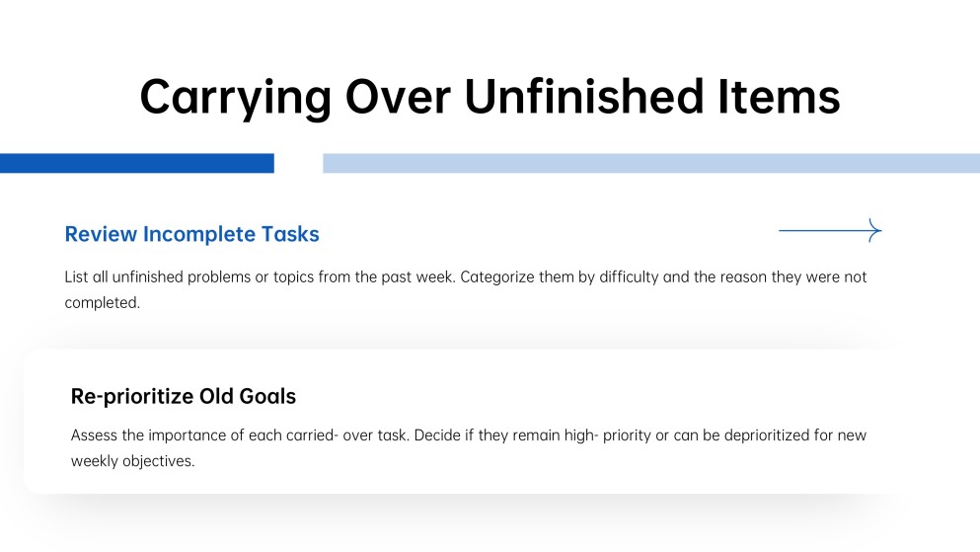Click the word 'Carrying' in the title
The image size is (980, 552).
[235, 99]
